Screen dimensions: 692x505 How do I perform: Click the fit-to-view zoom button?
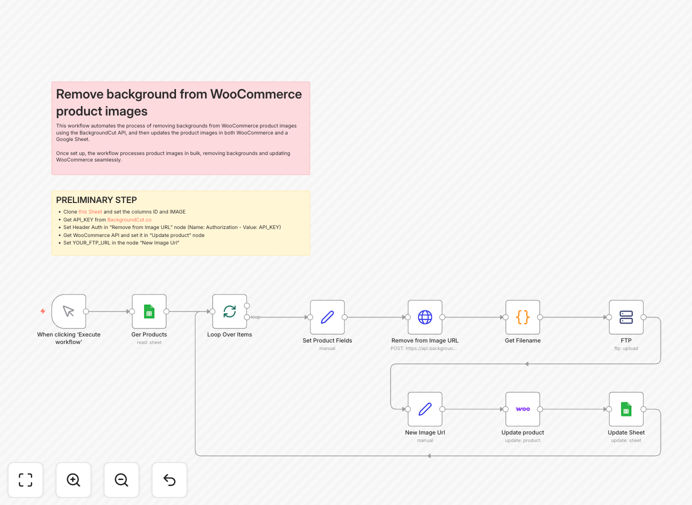point(26,480)
